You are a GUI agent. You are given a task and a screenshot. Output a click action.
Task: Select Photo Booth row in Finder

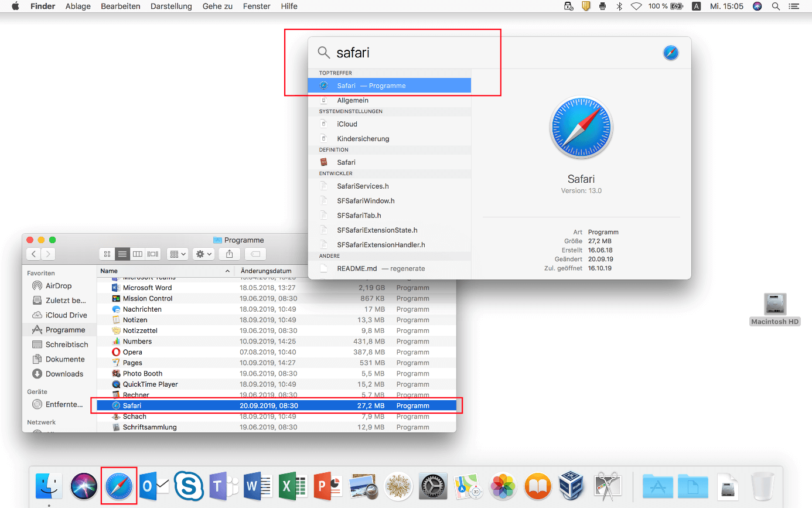click(x=277, y=373)
